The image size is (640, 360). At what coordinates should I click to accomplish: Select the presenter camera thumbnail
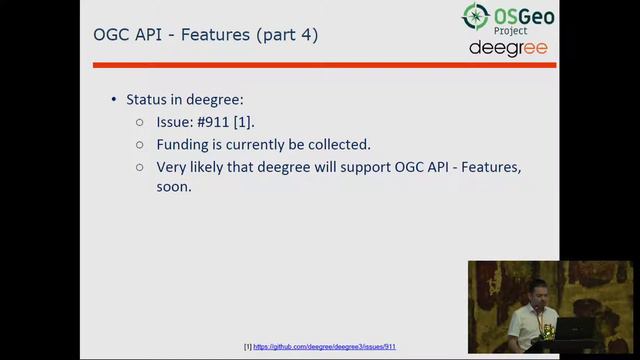point(550,307)
